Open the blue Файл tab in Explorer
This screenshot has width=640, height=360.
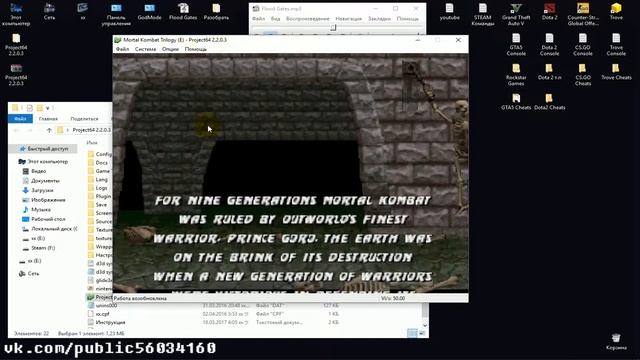(x=20, y=119)
